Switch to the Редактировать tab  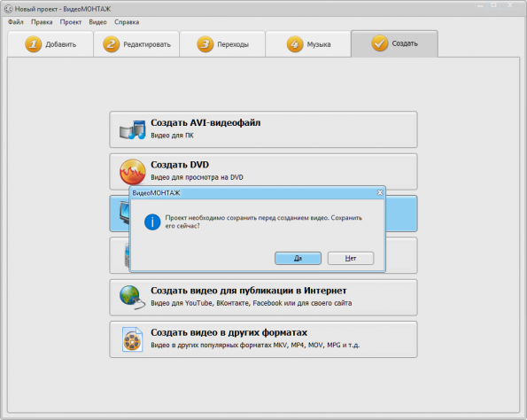pyautogui.click(x=136, y=44)
